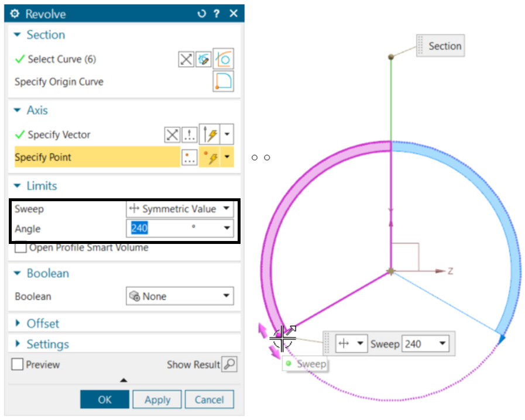
Task: Click the Show Result magnifier icon
Action: [x=229, y=364]
